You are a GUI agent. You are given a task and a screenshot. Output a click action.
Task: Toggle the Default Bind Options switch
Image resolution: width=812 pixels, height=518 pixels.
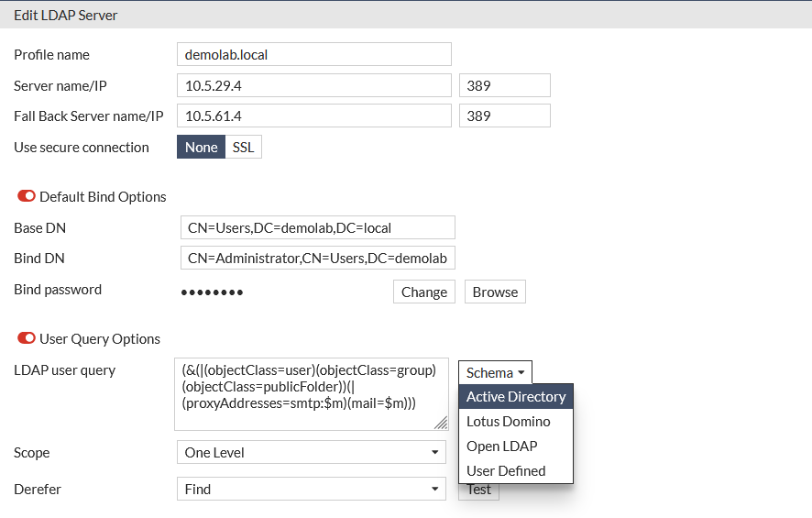coord(26,196)
